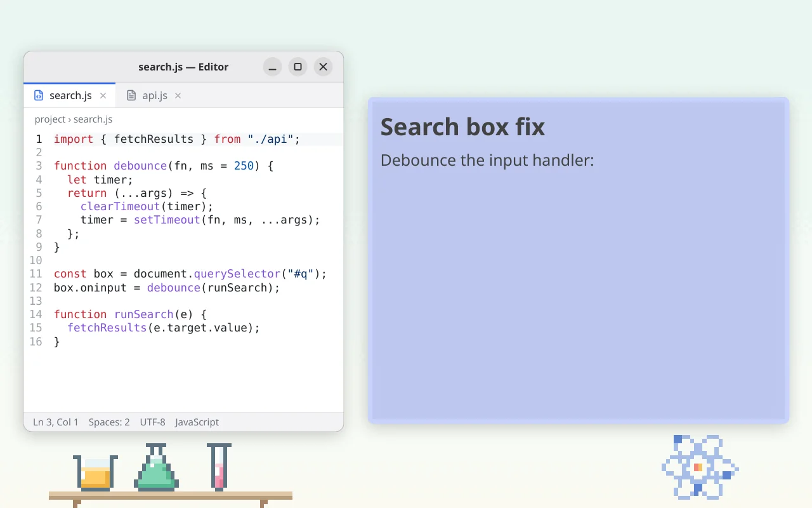Click 'setTimeout' on line 7
The width and height of the screenshot is (812, 508).
(x=167, y=220)
